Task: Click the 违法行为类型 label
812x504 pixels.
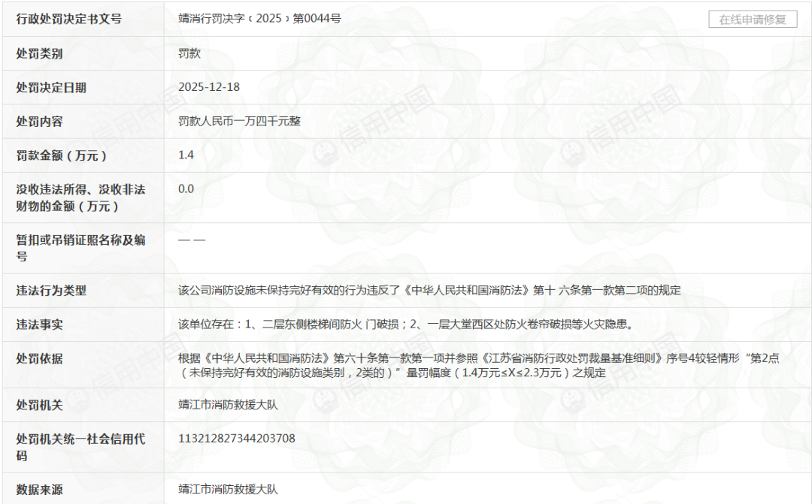Action: [x=51, y=291]
